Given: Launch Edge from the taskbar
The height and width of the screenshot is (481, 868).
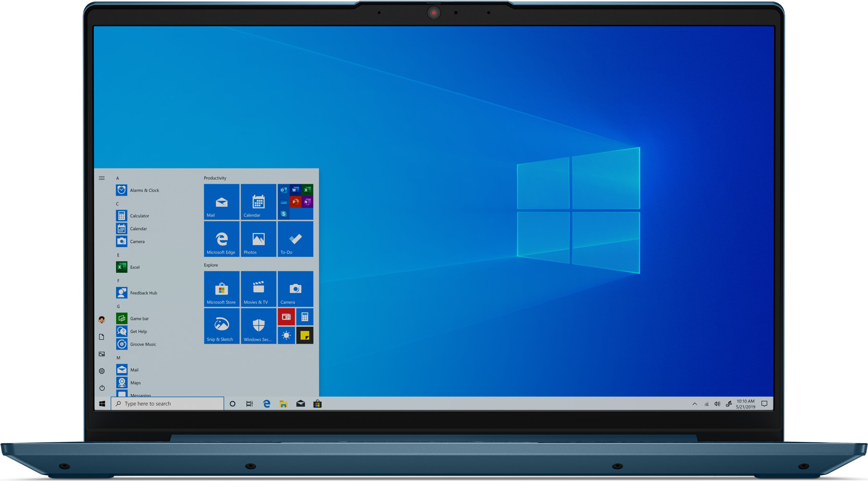Looking at the screenshot, I should tap(267, 404).
